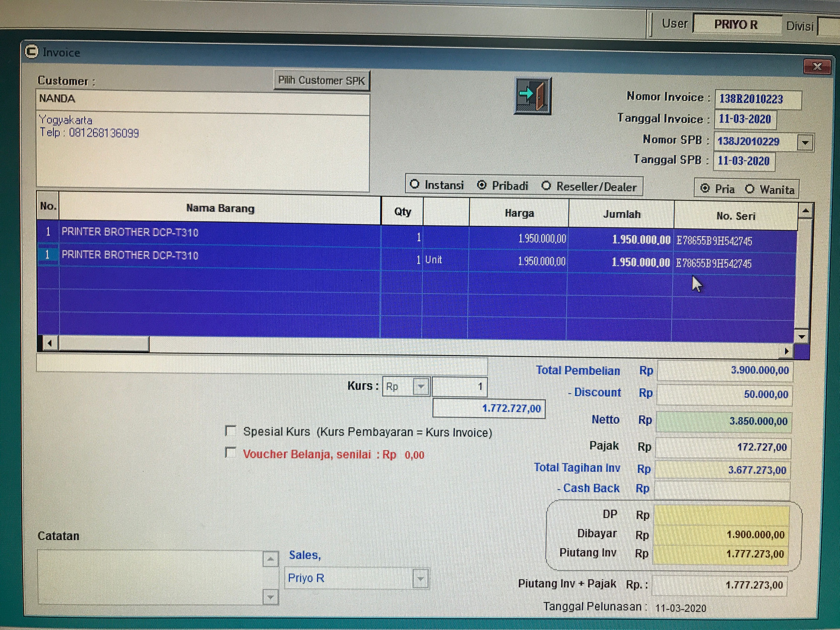Click Catatan scroll down arrow
This screenshot has width=840, height=630.
point(270,597)
